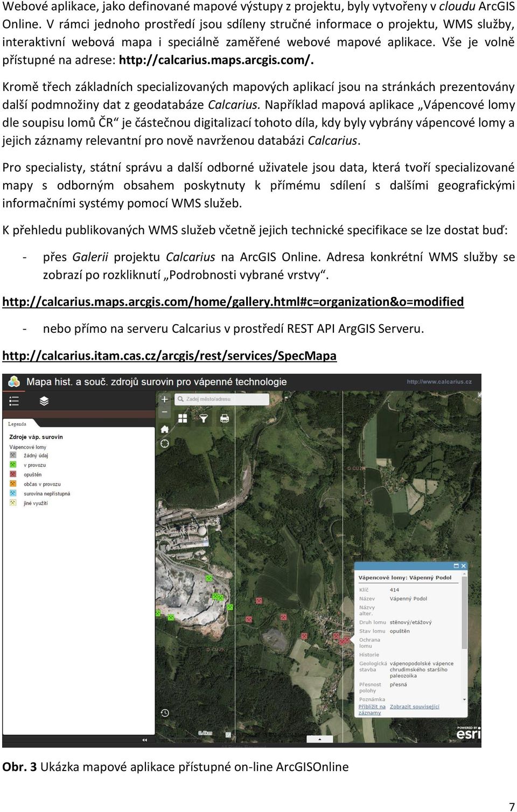Viewport: 517px width, 812px height.
Task: Open the legend list panel icon
Action: [14, 401]
